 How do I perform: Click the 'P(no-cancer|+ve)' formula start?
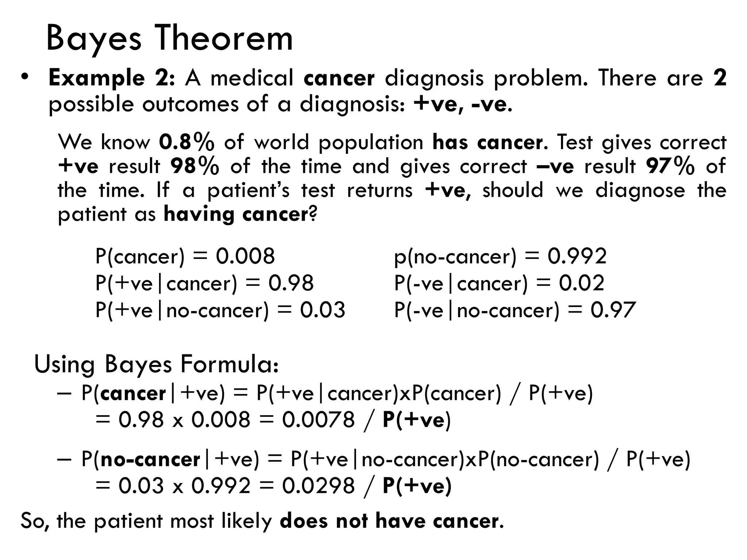[170, 459]
